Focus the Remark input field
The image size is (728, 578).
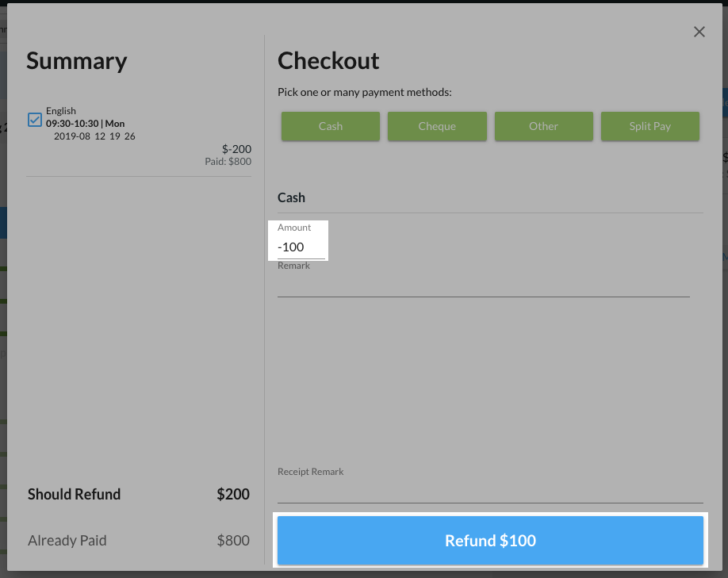(483, 285)
